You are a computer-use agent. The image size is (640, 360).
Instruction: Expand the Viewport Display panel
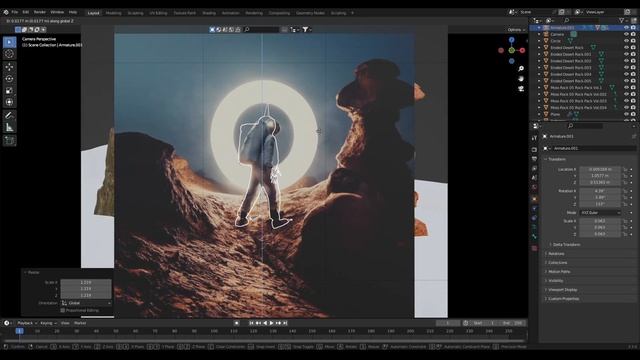click(562, 290)
